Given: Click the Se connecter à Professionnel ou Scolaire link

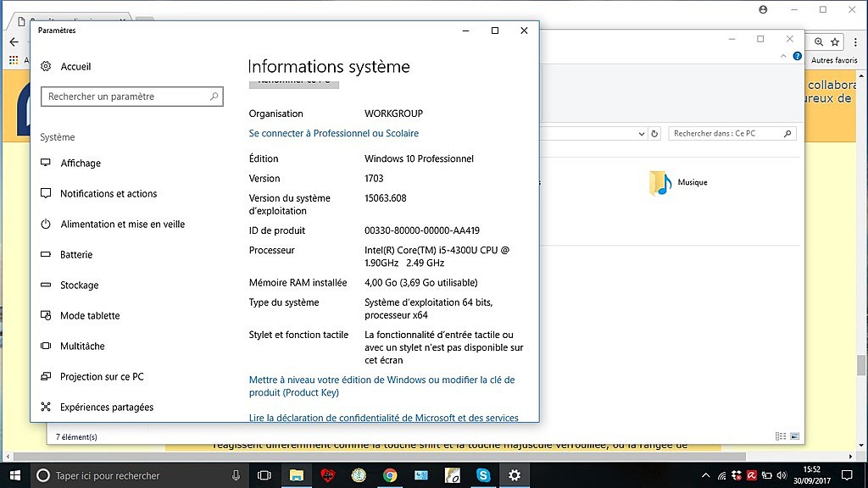Looking at the screenshot, I should (x=334, y=133).
